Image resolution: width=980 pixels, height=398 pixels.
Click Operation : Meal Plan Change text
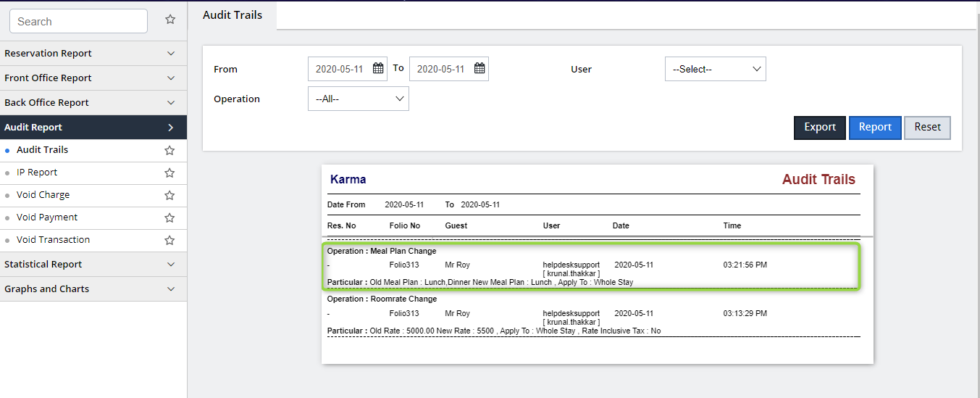point(382,251)
